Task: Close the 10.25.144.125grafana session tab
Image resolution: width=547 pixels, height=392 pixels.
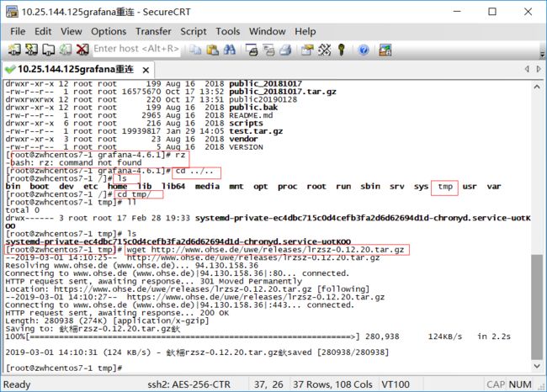Action: (146, 70)
